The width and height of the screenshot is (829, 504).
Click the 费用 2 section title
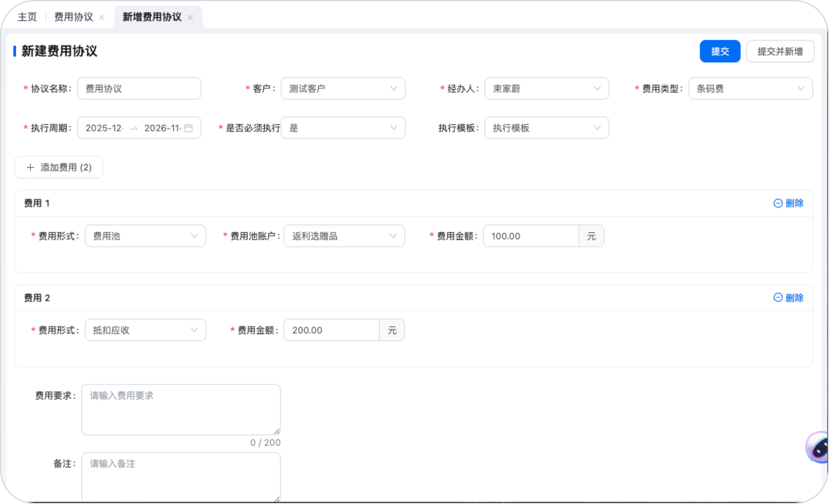pos(37,298)
